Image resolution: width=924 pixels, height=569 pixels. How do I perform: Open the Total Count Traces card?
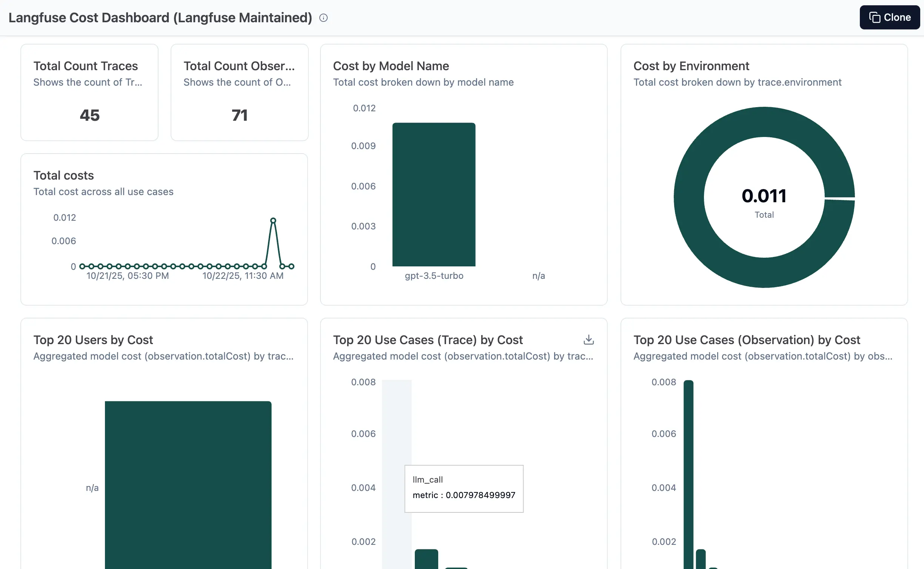pos(89,92)
